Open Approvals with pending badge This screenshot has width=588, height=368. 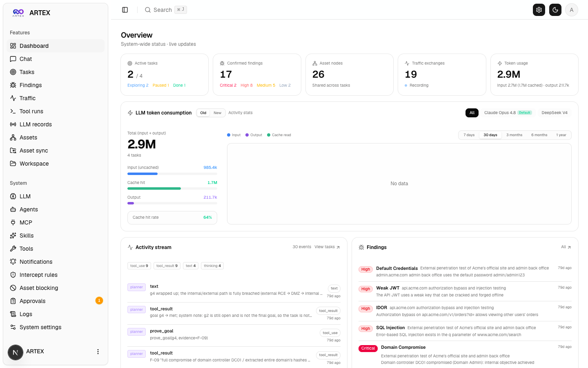coord(56,301)
